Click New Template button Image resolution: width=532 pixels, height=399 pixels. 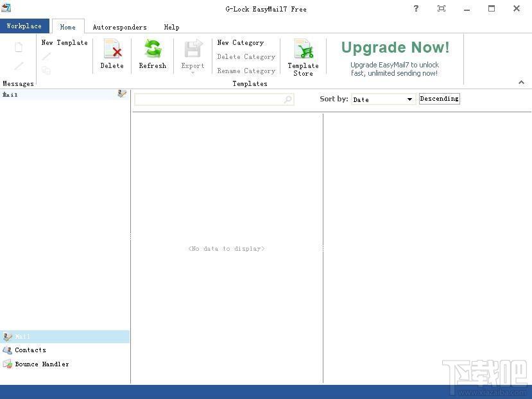(x=64, y=43)
